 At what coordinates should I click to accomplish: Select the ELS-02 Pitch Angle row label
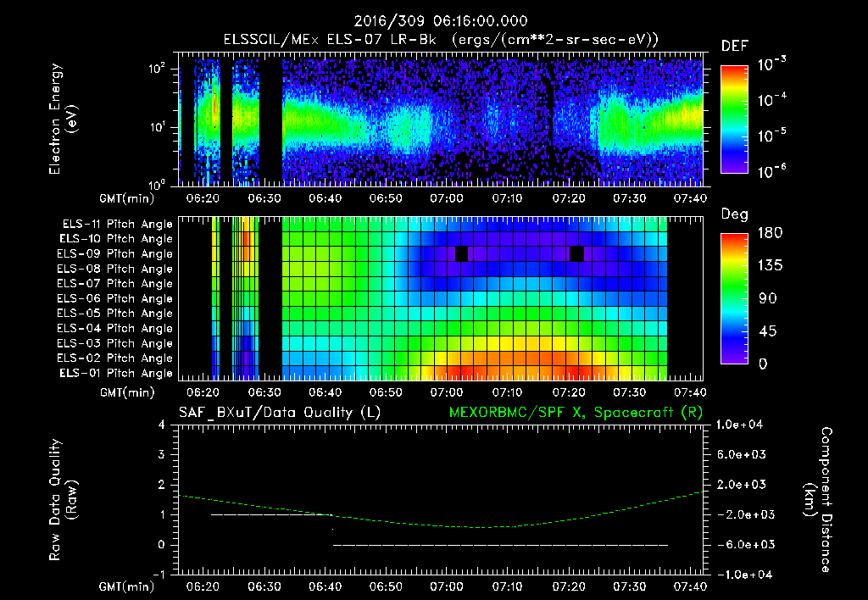pos(115,358)
